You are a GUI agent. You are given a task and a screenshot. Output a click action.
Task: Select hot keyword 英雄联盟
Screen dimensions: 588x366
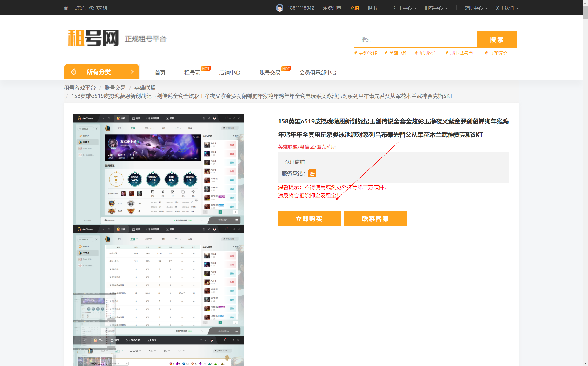398,53
